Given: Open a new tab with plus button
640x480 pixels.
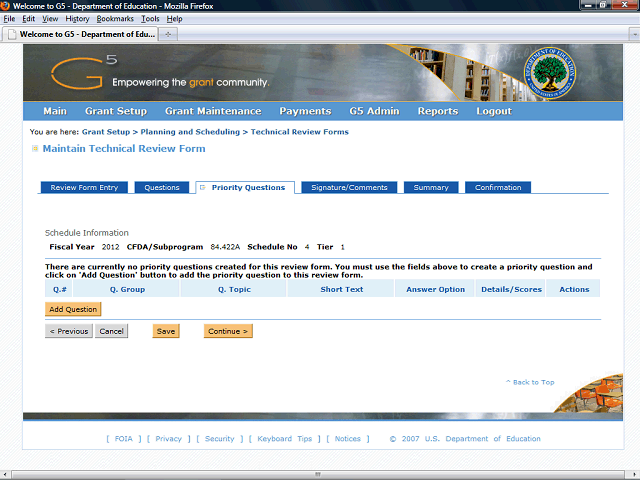Looking at the screenshot, I should click(x=168, y=34).
